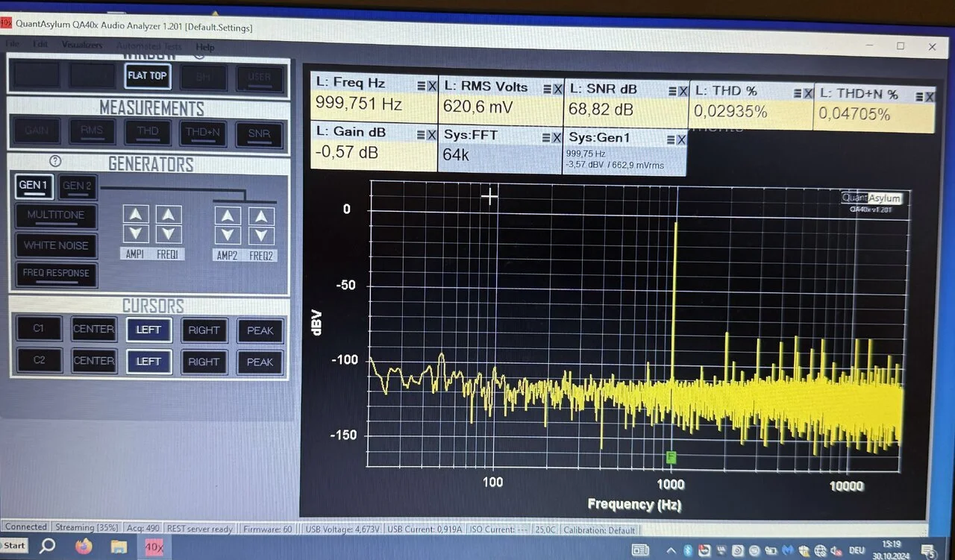Image resolution: width=955 pixels, height=560 pixels.
Task: Open Firefox from the taskbar
Action: coord(84,547)
